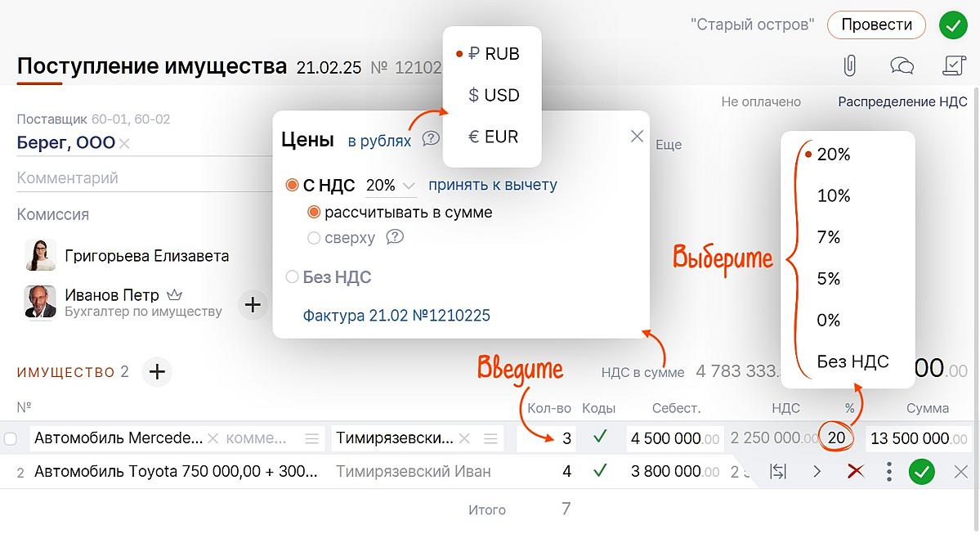This screenshot has height=543, width=980.
Task: Open the Фактура 21.02 №1210225 link
Action: (x=396, y=315)
